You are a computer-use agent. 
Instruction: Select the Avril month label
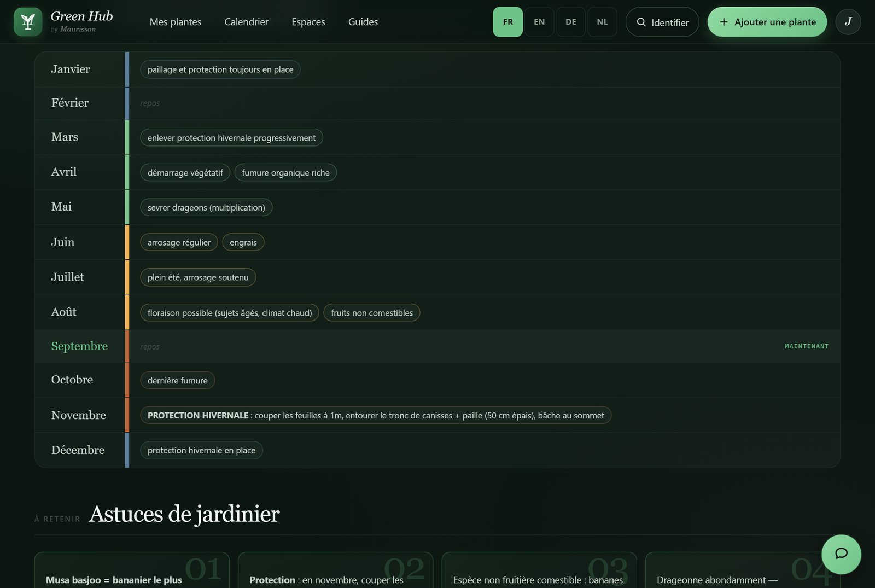click(x=64, y=172)
